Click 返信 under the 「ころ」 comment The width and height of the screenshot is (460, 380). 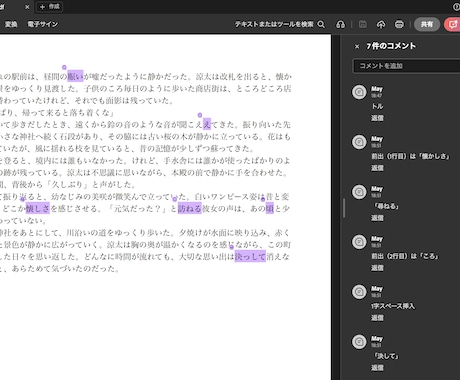click(377, 268)
